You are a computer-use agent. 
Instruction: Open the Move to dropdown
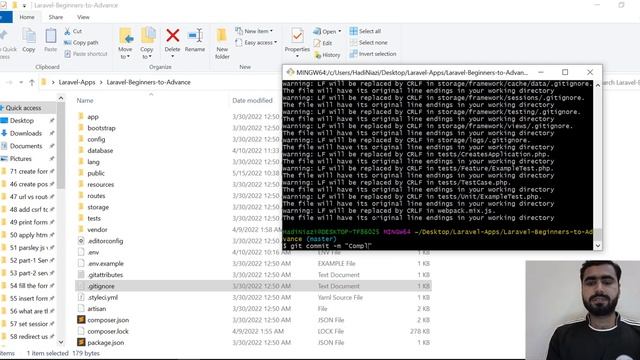[x=125, y=43]
